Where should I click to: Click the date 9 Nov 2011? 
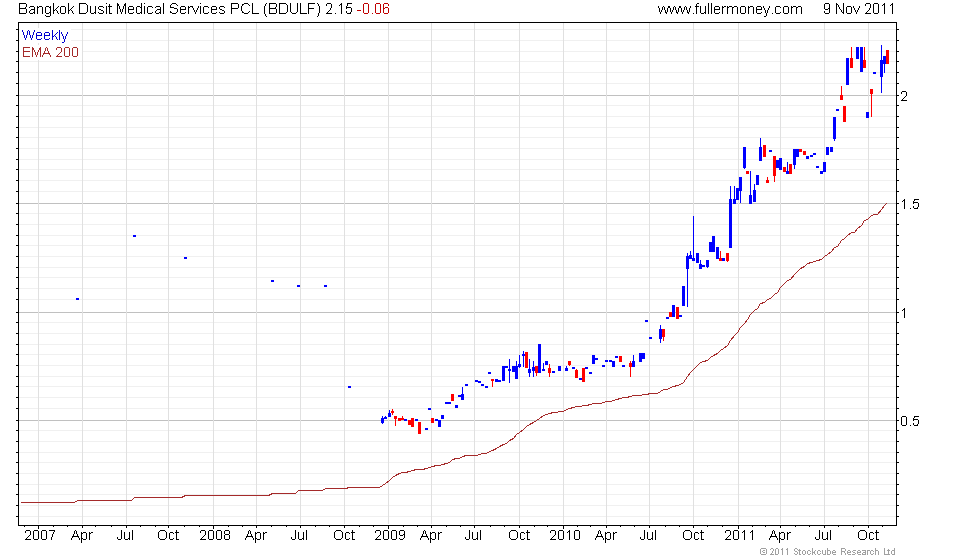pos(859,9)
